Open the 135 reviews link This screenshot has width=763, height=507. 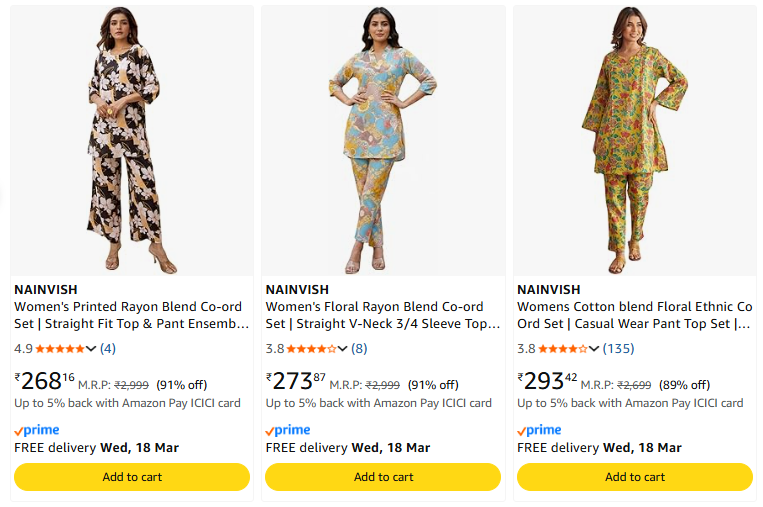618,349
